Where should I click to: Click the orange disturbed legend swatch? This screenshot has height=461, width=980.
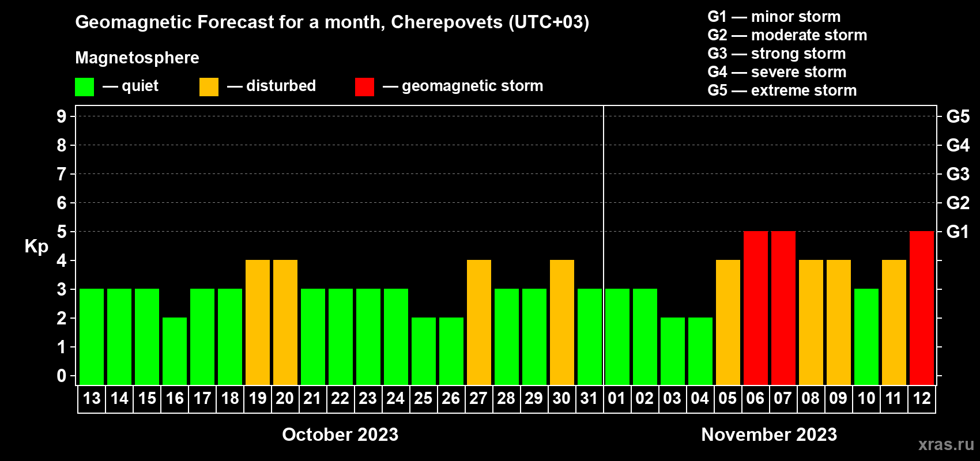click(x=209, y=87)
